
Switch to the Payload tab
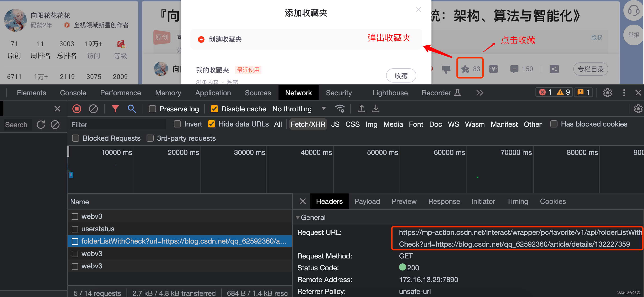[367, 201]
